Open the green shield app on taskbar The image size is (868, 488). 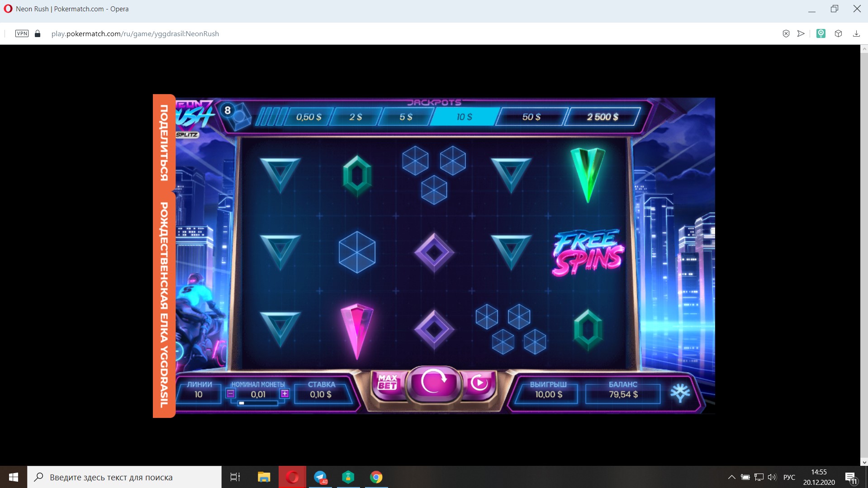pyautogui.click(x=348, y=477)
